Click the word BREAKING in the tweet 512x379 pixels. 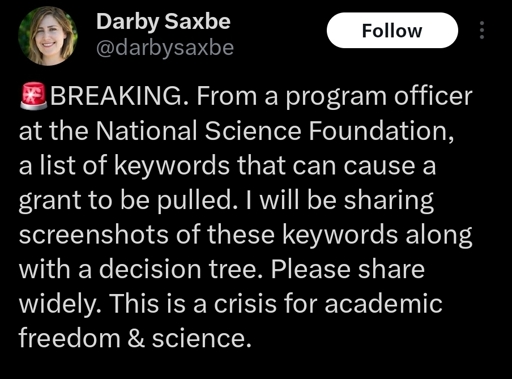pyautogui.click(x=116, y=96)
